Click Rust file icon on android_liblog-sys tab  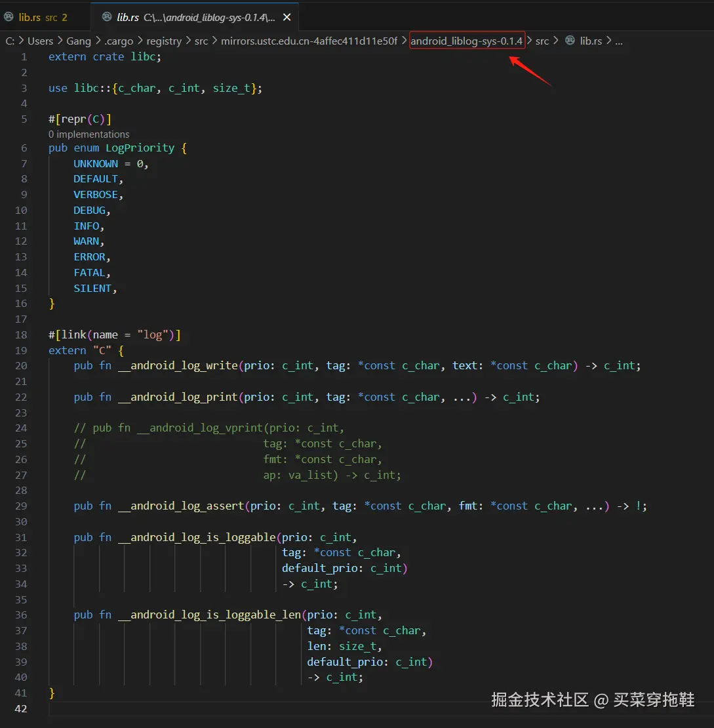point(107,17)
